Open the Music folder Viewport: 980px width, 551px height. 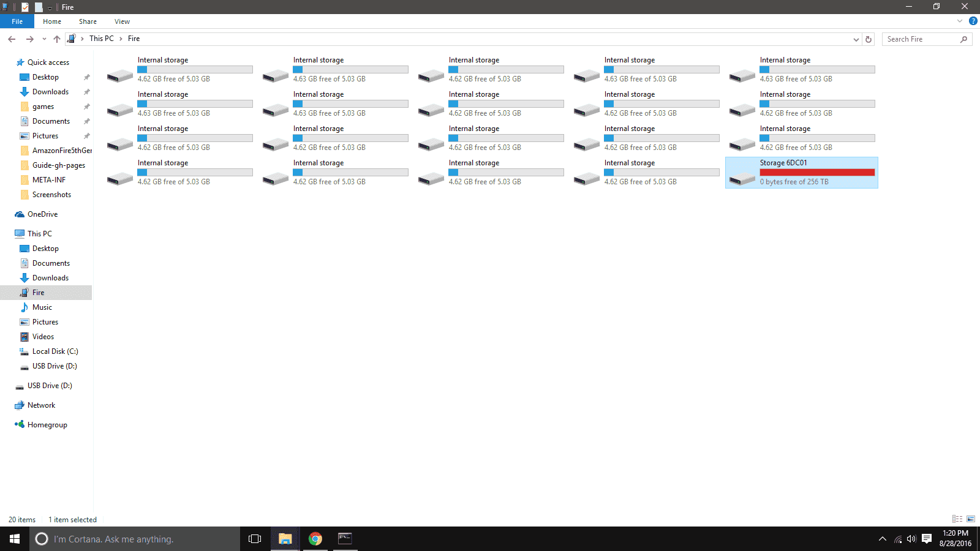(x=42, y=307)
